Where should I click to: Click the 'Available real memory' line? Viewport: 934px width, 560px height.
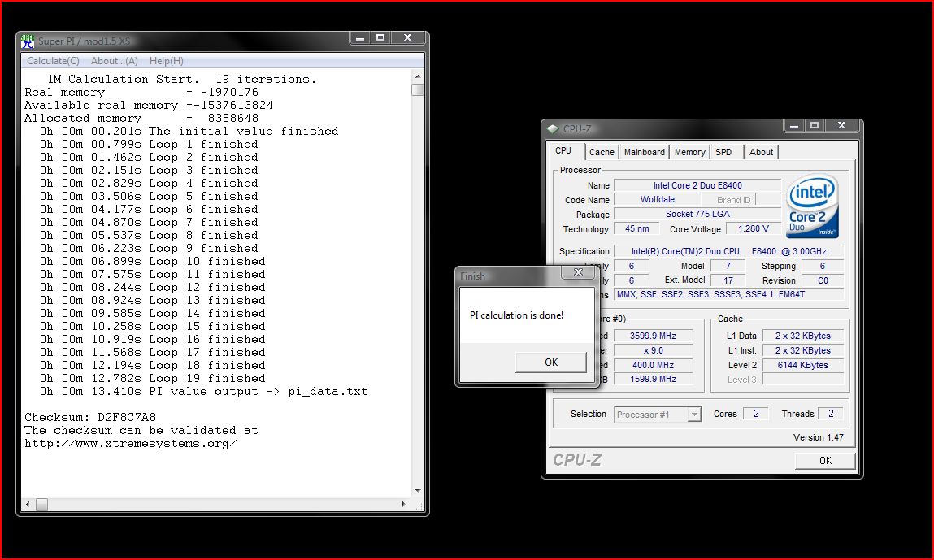[x=148, y=105]
